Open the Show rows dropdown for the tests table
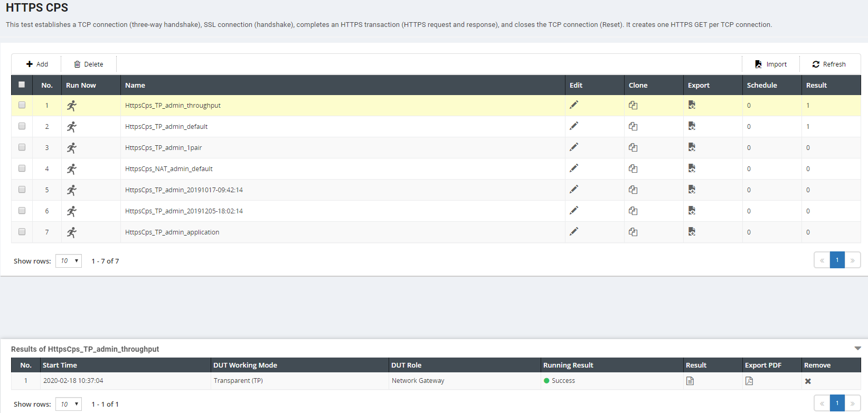Viewport: 868px width, 413px height. (69, 261)
